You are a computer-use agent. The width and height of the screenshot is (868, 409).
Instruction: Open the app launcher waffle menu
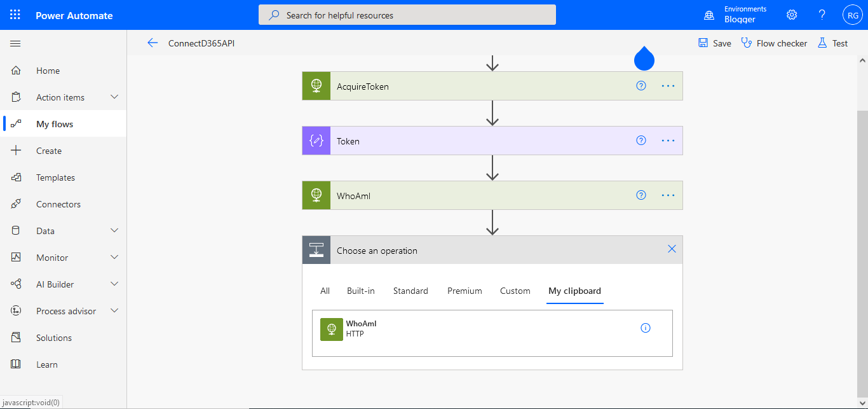click(15, 15)
